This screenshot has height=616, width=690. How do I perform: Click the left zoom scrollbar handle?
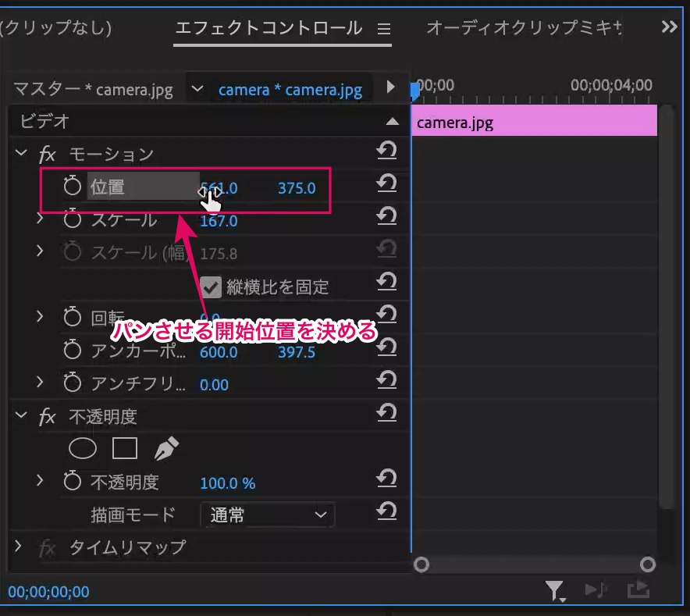coord(421,564)
